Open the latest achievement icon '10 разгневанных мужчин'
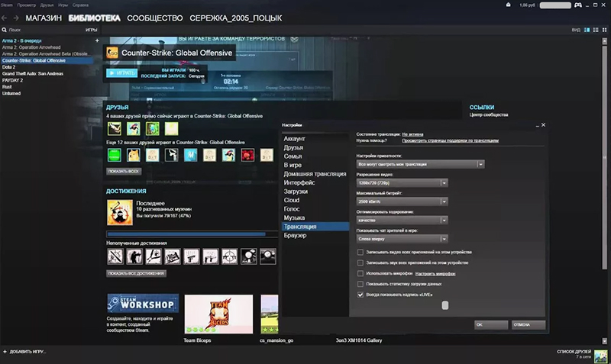Viewport: 611px width, 364px height. pos(120,213)
